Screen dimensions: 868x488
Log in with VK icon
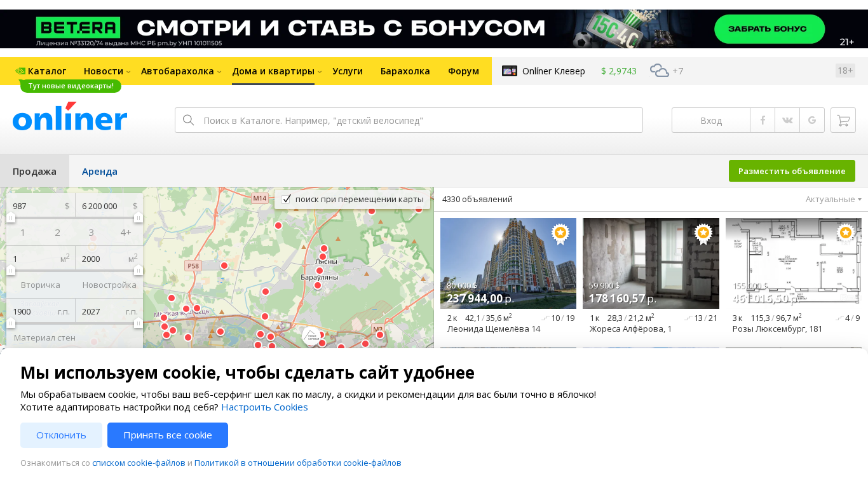[x=787, y=120]
